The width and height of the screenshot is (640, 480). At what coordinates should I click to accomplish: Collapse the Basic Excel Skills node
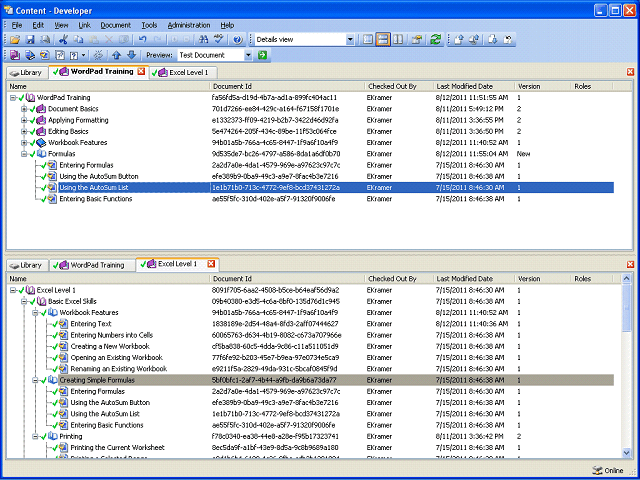click(x=24, y=302)
